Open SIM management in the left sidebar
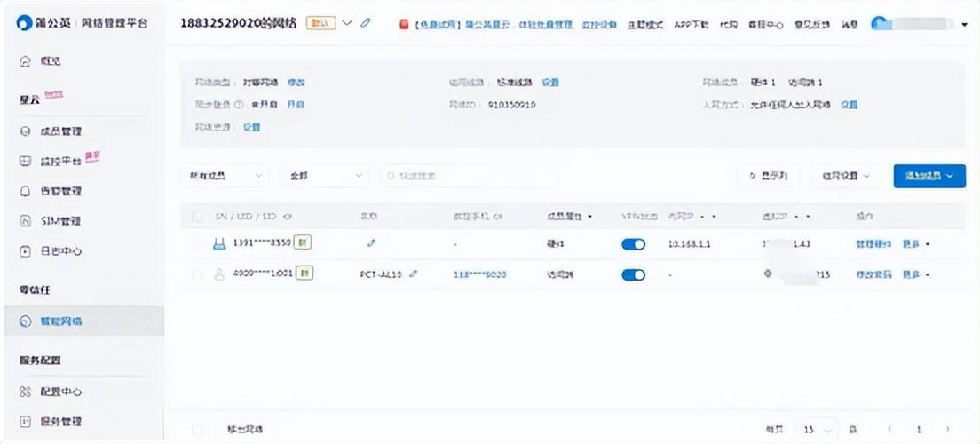980x444 pixels. coord(60,221)
